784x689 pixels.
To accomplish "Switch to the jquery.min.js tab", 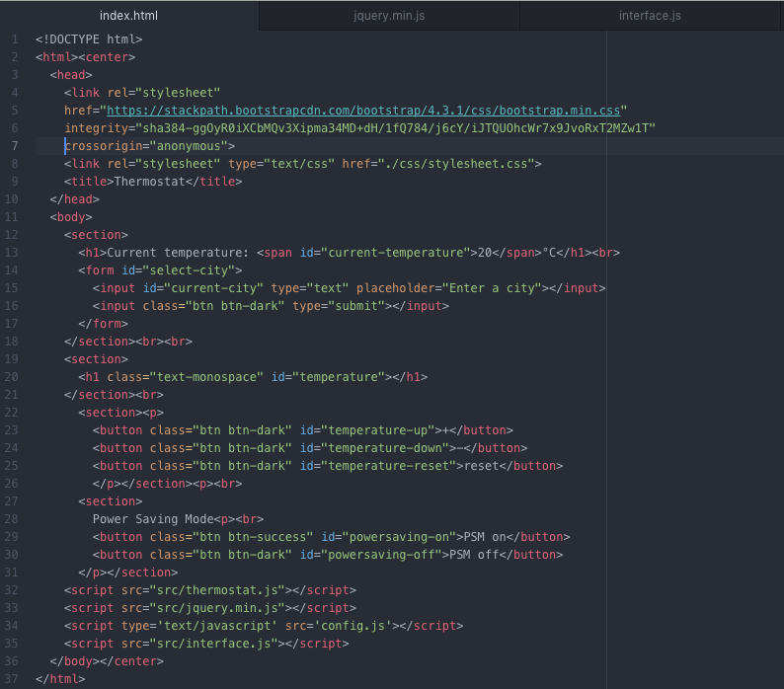I will pyautogui.click(x=388, y=16).
